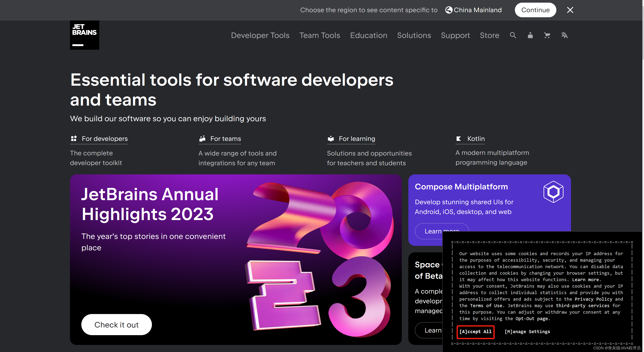Click Check it out for Annual Highlights 2023
The height and width of the screenshot is (352, 644).
117,325
